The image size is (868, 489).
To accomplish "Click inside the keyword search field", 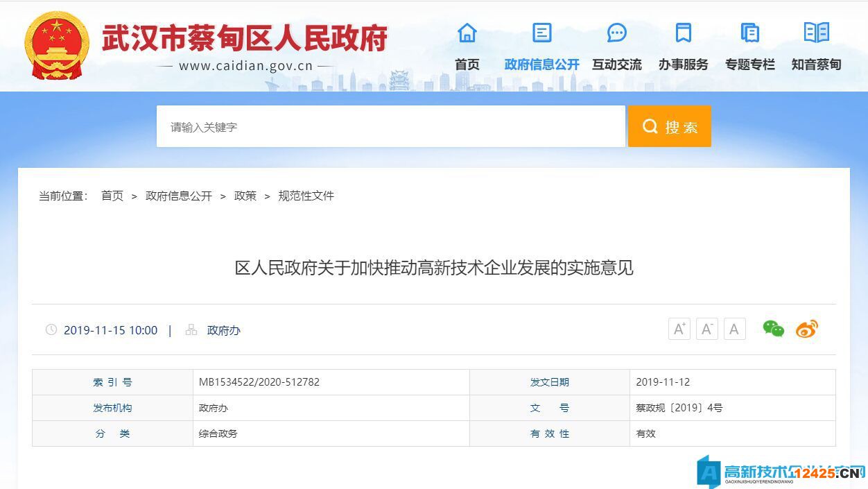I will 388,126.
